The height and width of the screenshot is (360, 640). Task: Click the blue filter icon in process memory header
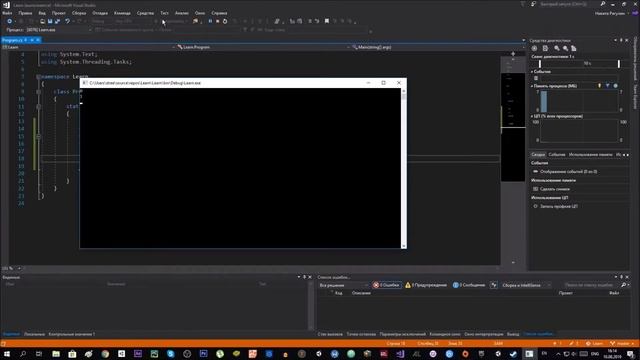pyautogui.click(x=607, y=86)
